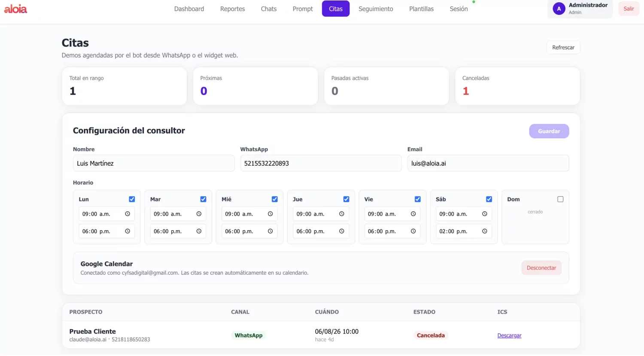
Task: Click the Canceladas stat card
Action: click(x=517, y=86)
